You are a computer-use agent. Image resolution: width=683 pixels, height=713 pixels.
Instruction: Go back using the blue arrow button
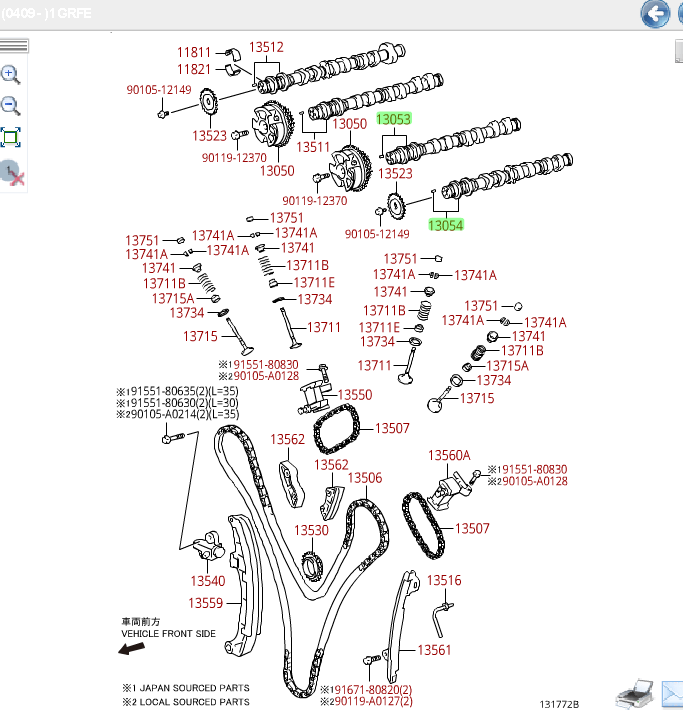click(655, 14)
